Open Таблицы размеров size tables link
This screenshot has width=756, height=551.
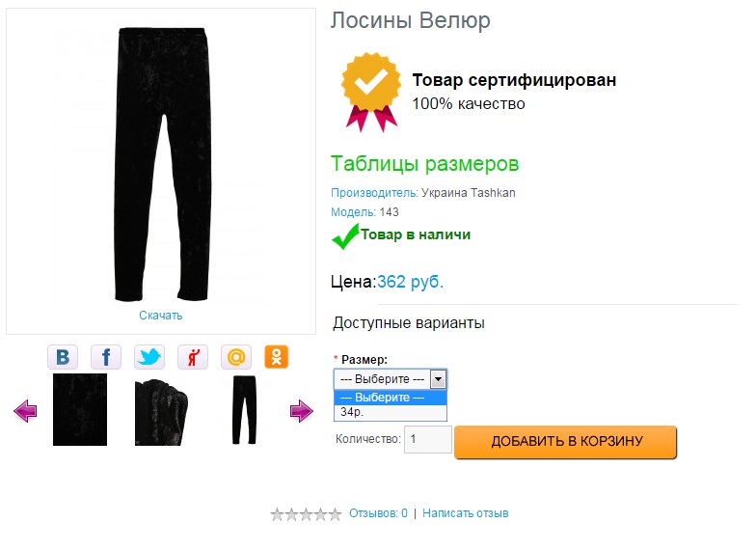424,163
